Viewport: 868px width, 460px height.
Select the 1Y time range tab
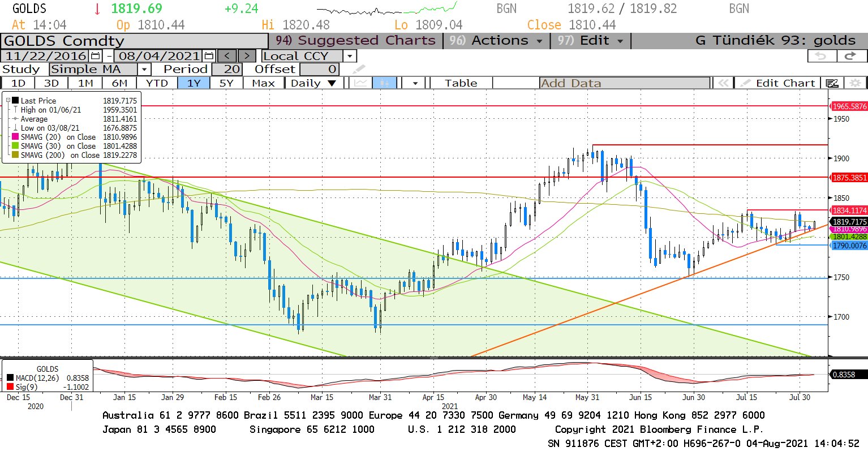click(x=194, y=83)
